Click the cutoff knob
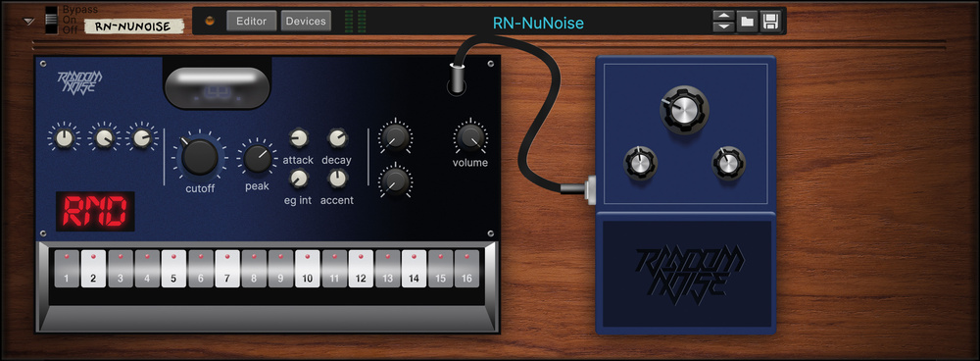Screen dimensions: 980x361 (x=199, y=156)
